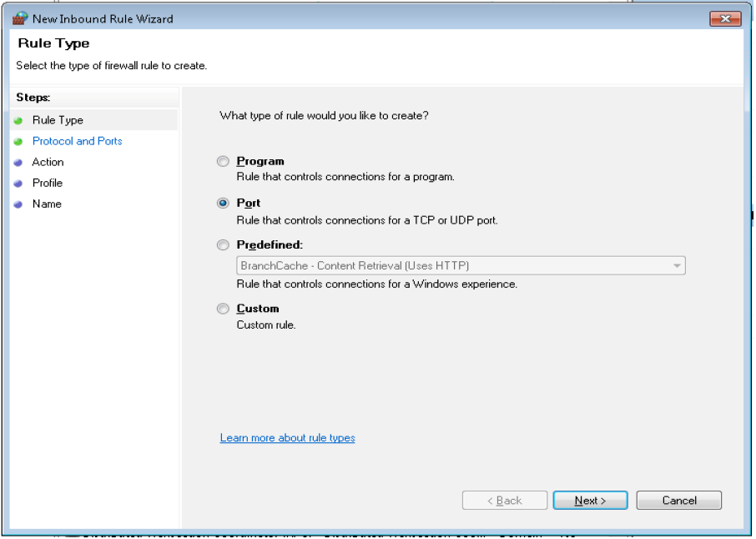The width and height of the screenshot is (756, 539).
Task: Click the Next button
Action: [590, 501]
